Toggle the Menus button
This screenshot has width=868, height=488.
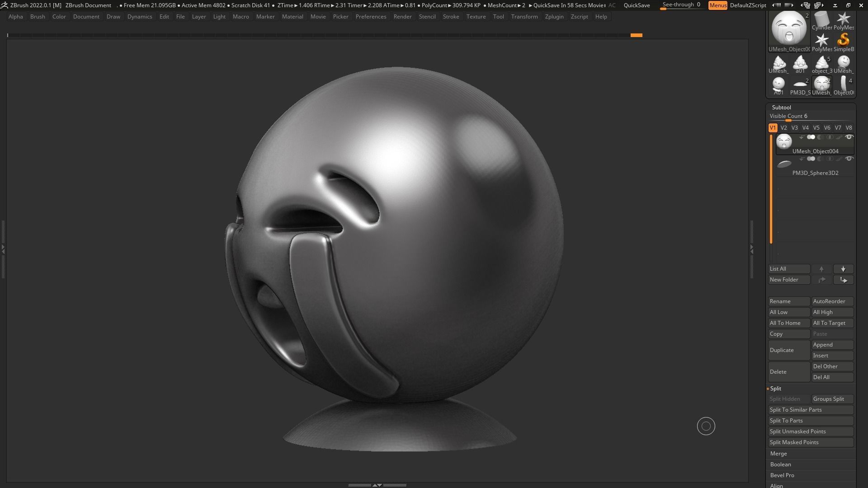pyautogui.click(x=718, y=5)
